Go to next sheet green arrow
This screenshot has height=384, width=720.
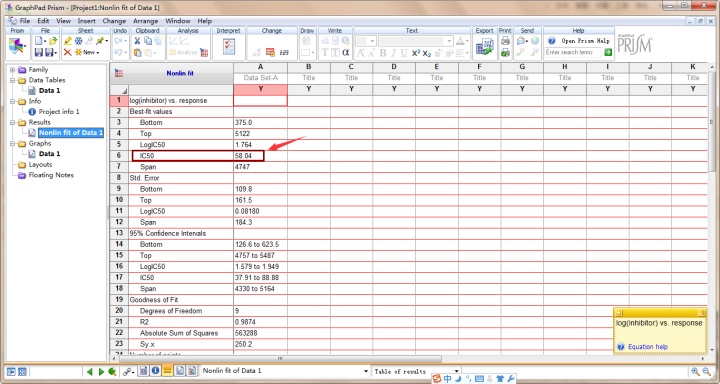point(101,372)
